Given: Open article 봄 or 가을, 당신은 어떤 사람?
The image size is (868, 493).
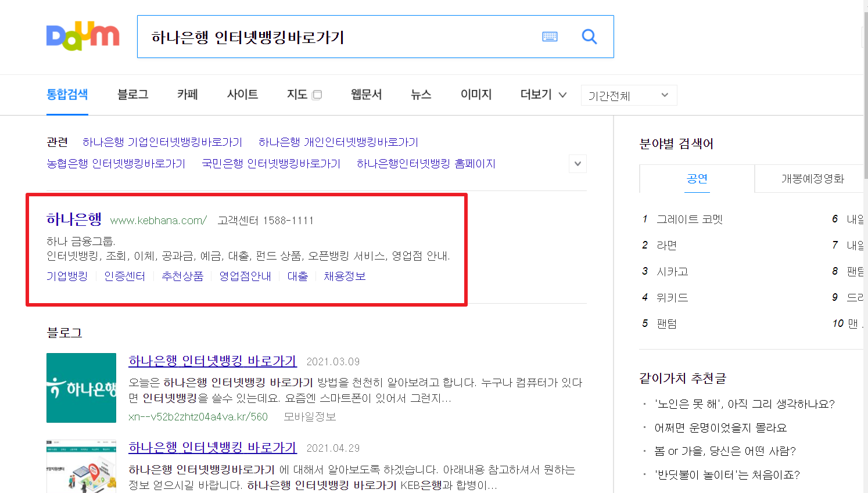Looking at the screenshot, I should tap(725, 451).
